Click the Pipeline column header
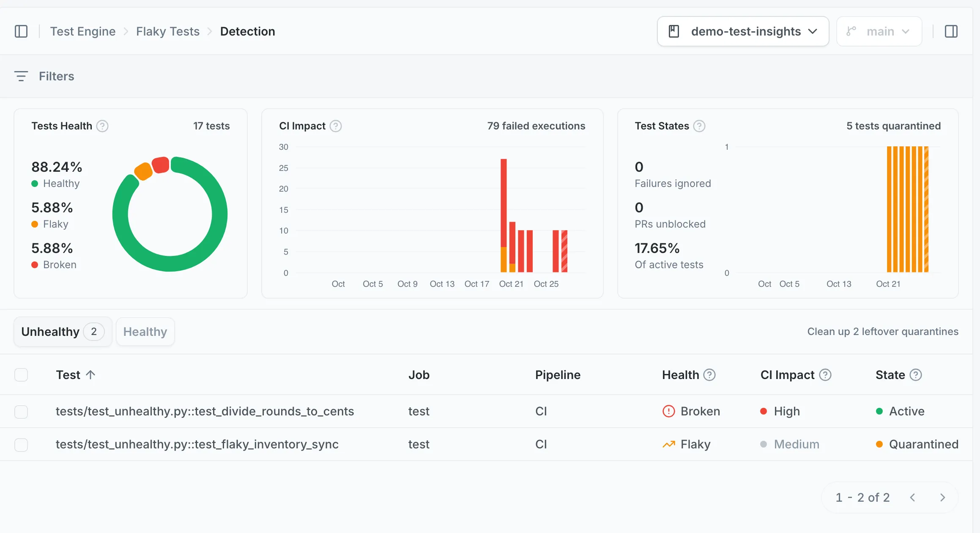The width and height of the screenshot is (980, 533). [x=558, y=375]
